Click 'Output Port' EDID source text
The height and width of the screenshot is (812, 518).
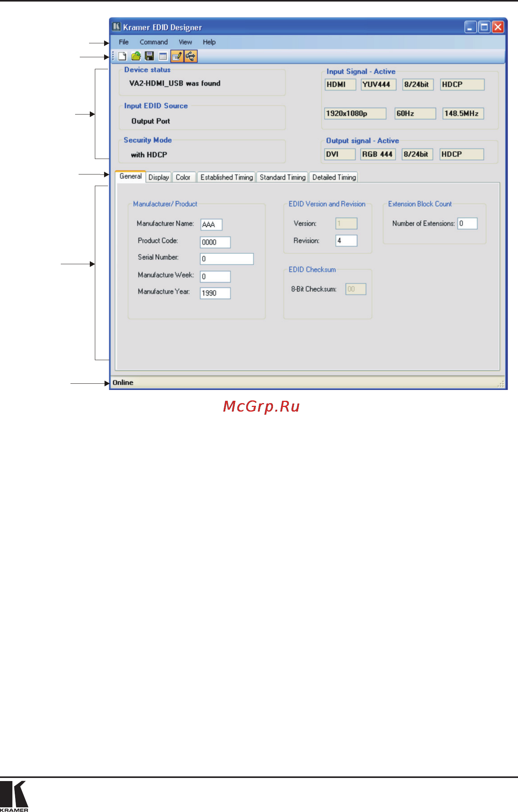tap(151, 121)
